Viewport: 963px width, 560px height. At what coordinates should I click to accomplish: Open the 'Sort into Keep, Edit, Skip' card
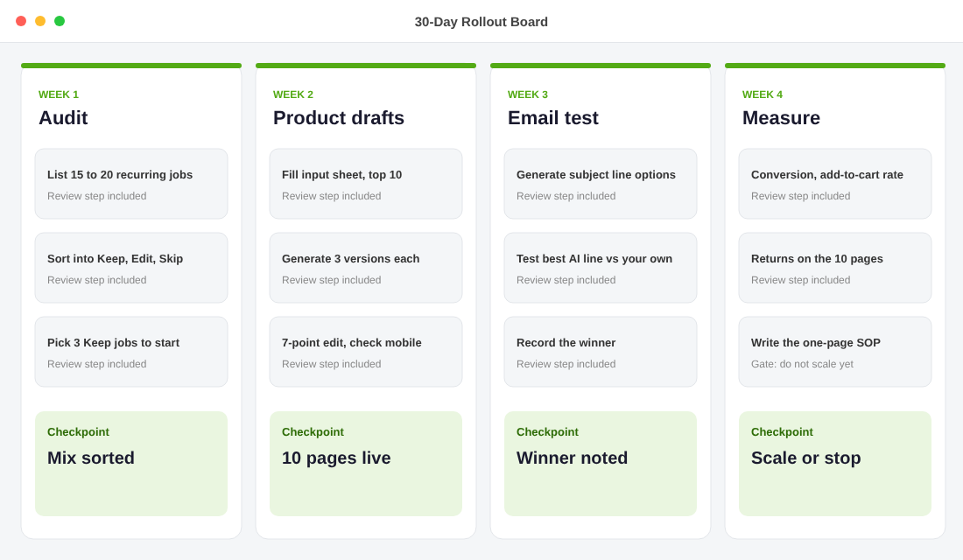[x=131, y=268]
